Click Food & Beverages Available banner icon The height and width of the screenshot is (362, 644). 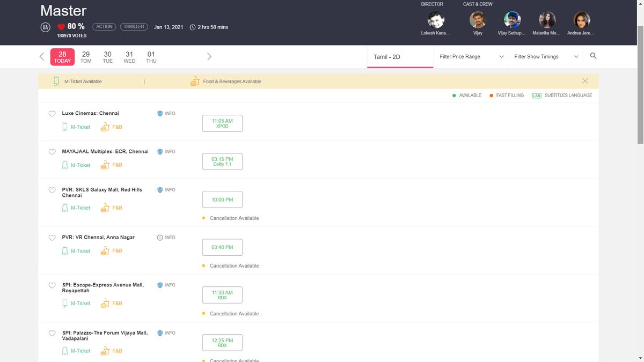[195, 82]
